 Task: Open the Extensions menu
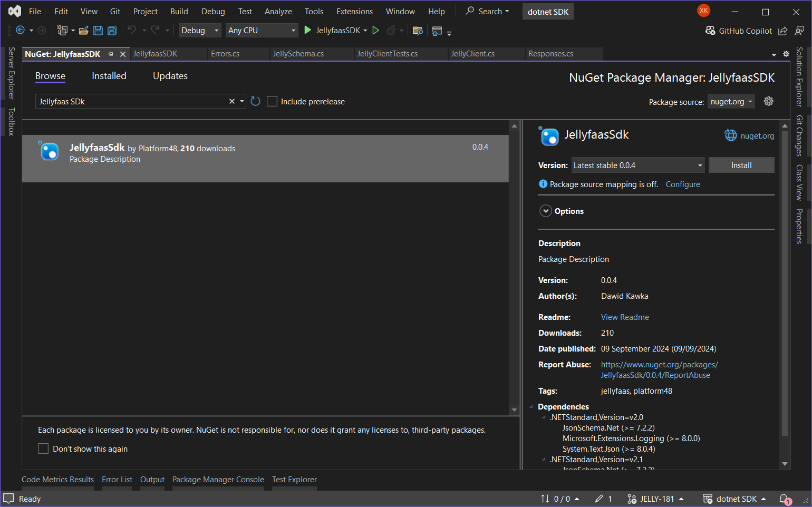(x=354, y=11)
